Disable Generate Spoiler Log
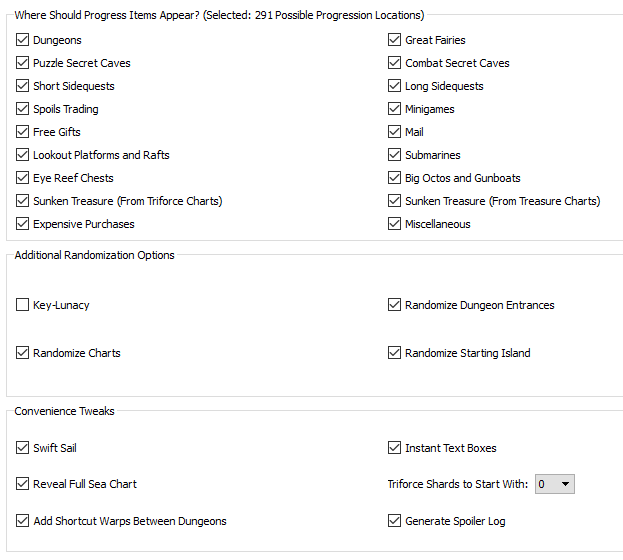This screenshot has width=623, height=560. tap(394, 521)
